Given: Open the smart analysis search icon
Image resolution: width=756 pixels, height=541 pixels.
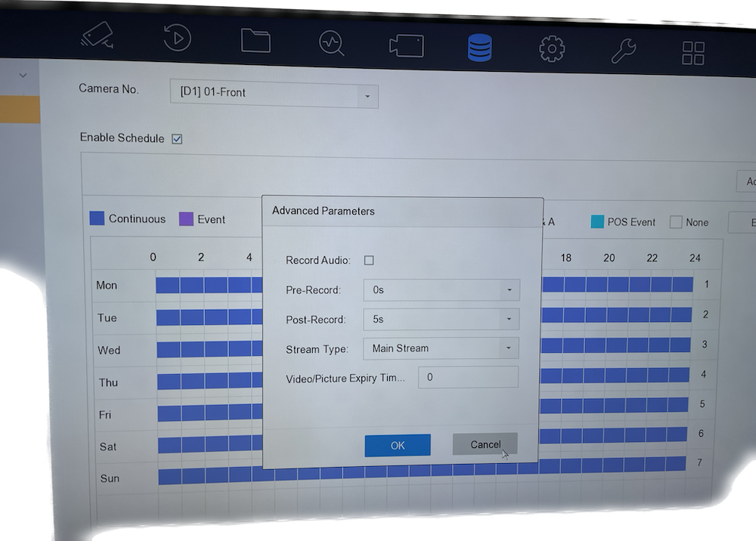Looking at the screenshot, I should 331,42.
